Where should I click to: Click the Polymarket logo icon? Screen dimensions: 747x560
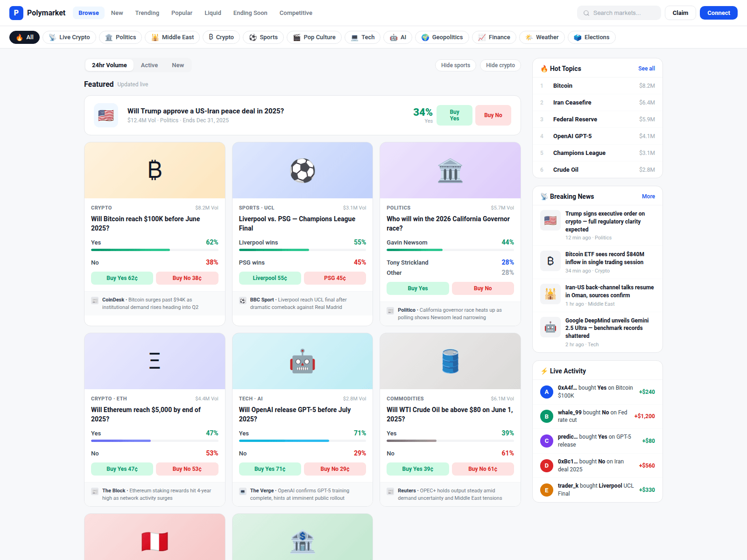pos(16,13)
